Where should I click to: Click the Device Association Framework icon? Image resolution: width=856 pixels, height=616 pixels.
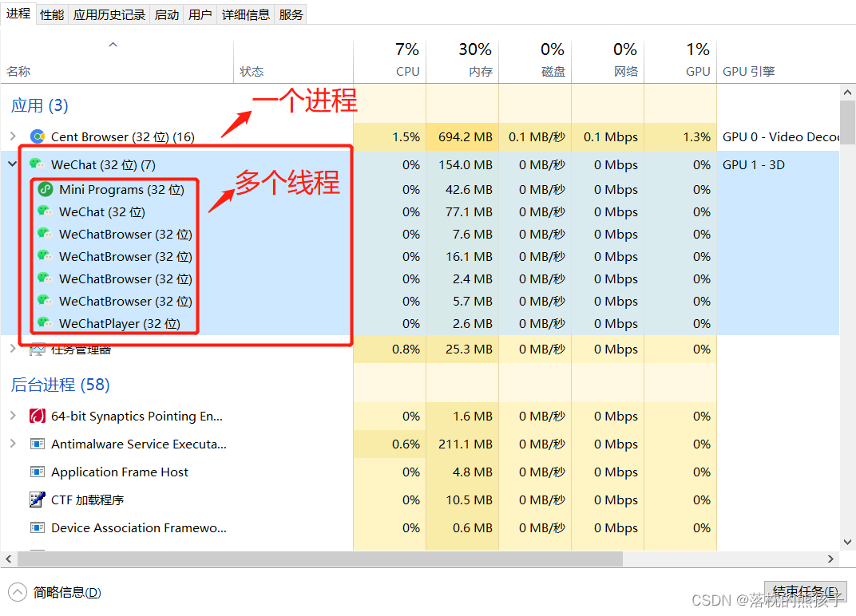[37, 527]
